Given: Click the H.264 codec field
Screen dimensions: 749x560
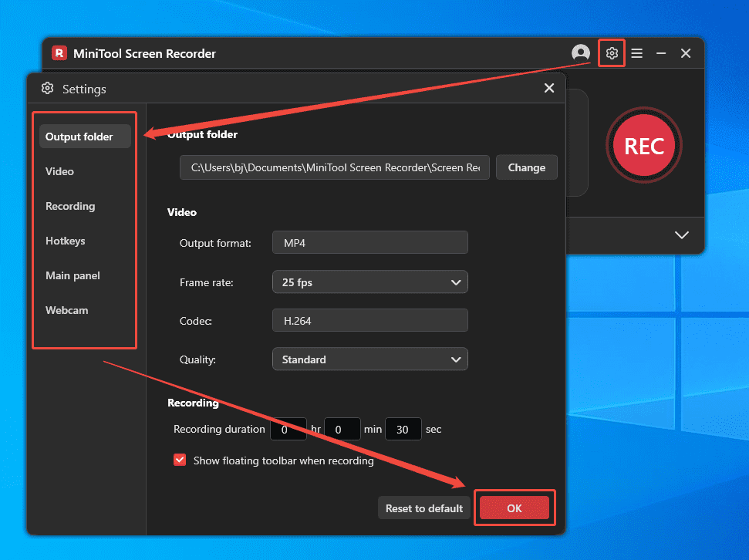Looking at the screenshot, I should 369,321.
